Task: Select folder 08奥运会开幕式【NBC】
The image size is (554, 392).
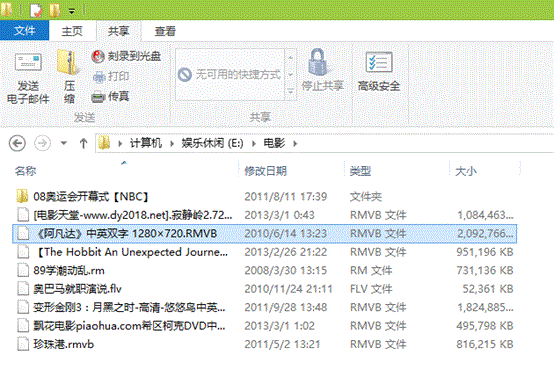Action: pyautogui.click(x=91, y=197)
